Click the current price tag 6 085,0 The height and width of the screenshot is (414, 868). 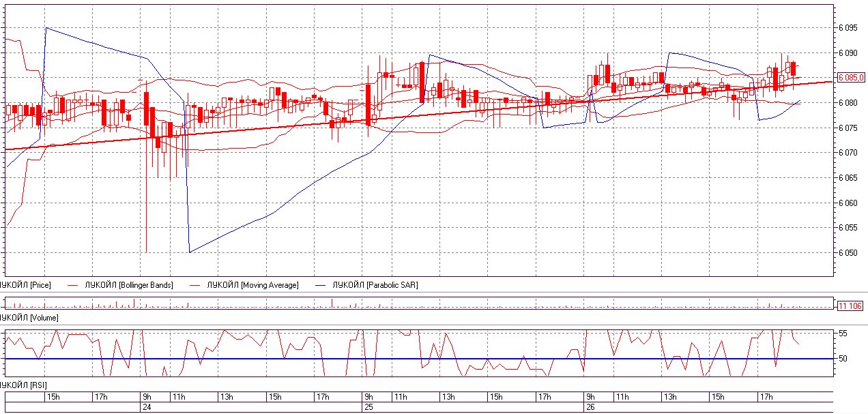click(x=850, y=77)
